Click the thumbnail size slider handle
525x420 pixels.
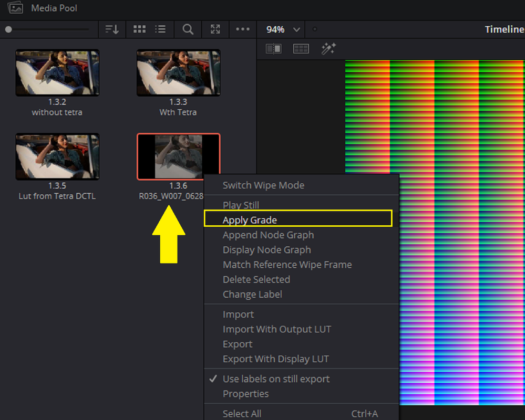[9, 29]
